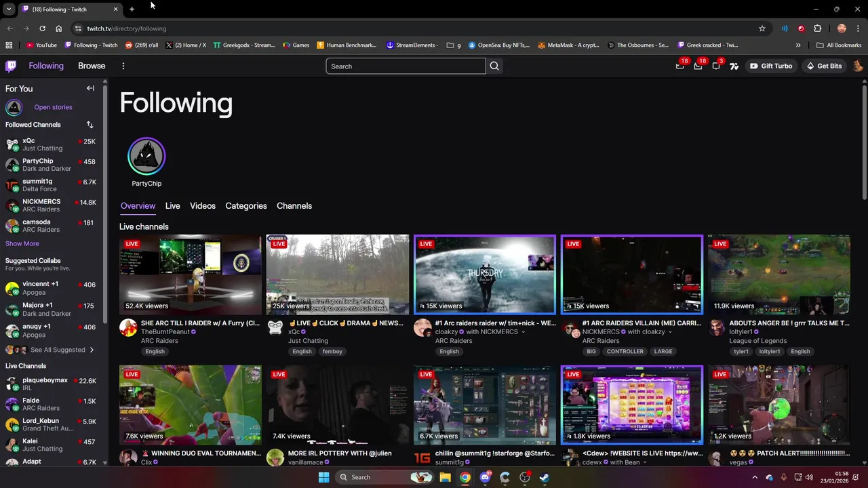
Task: Expand cloakzy co-stream chevron
Action: pyautogui.click(x=523, y=332)
